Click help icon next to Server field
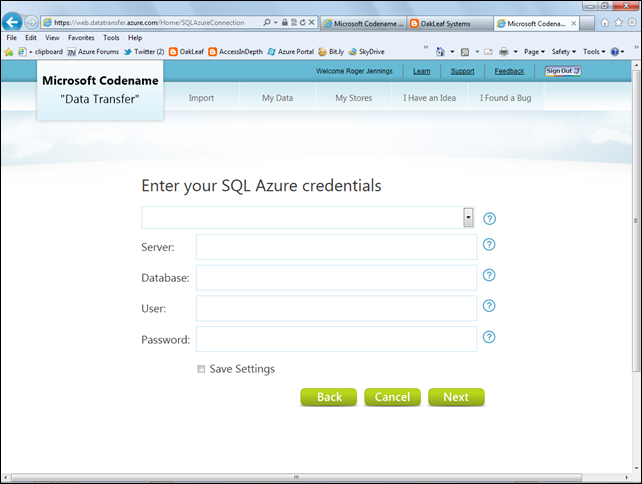Viewport: 642px width, 484px height. click(489, 244)
